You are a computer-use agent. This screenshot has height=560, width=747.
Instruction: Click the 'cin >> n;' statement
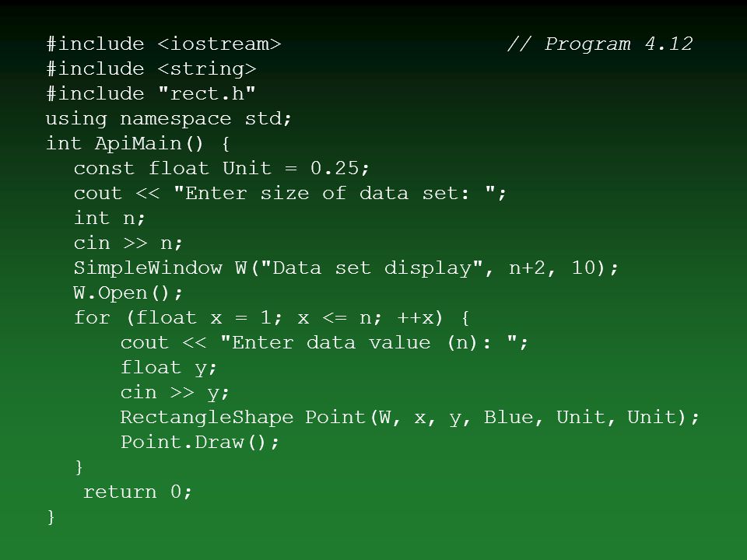coord(128,243)
